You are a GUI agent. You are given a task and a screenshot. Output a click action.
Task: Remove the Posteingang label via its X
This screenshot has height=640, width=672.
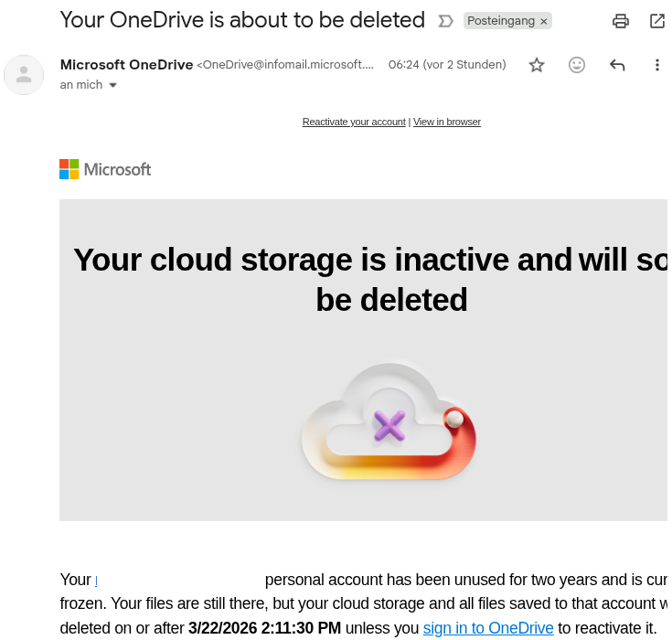(544, 21)
